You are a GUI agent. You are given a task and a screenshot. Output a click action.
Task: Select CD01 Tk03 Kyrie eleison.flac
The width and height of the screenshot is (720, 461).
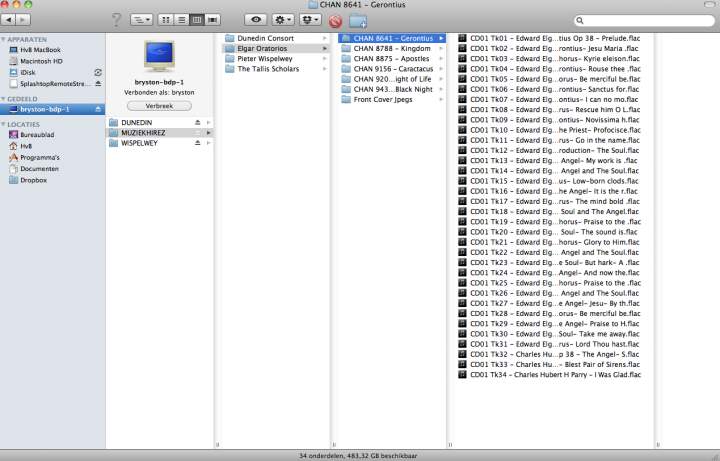pos(554,59)
